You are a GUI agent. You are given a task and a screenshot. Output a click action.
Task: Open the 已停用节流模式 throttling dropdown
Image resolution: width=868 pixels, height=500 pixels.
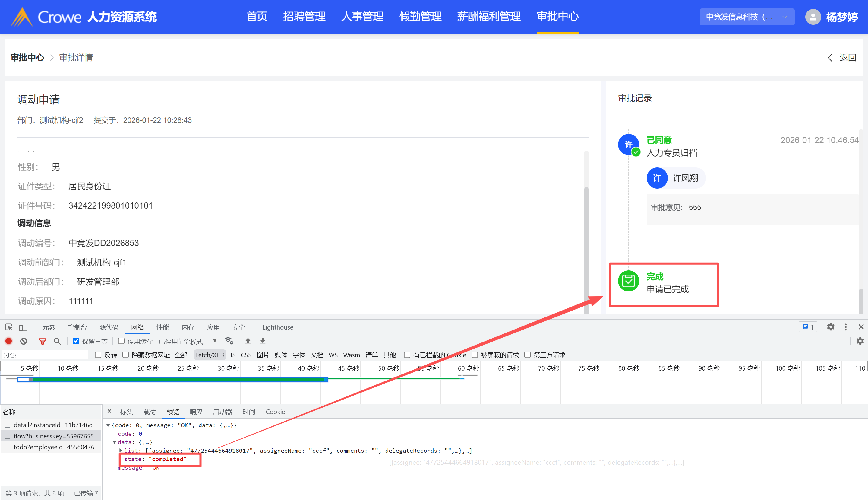pyautogui.click(x=187, y=341)
